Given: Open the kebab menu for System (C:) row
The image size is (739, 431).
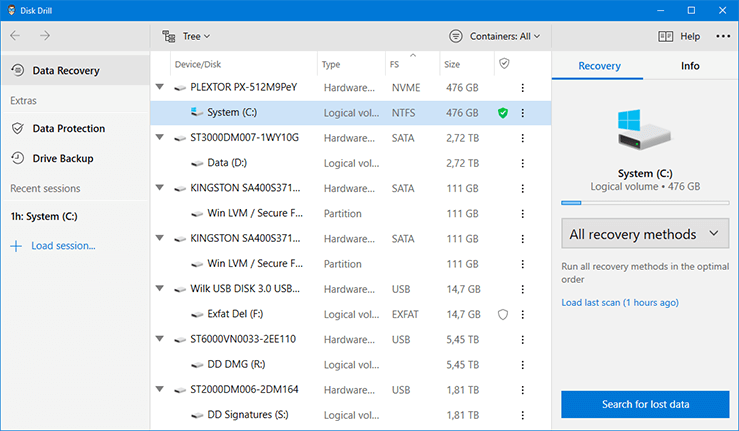Looking at the screenshot, I should (522, 113).
